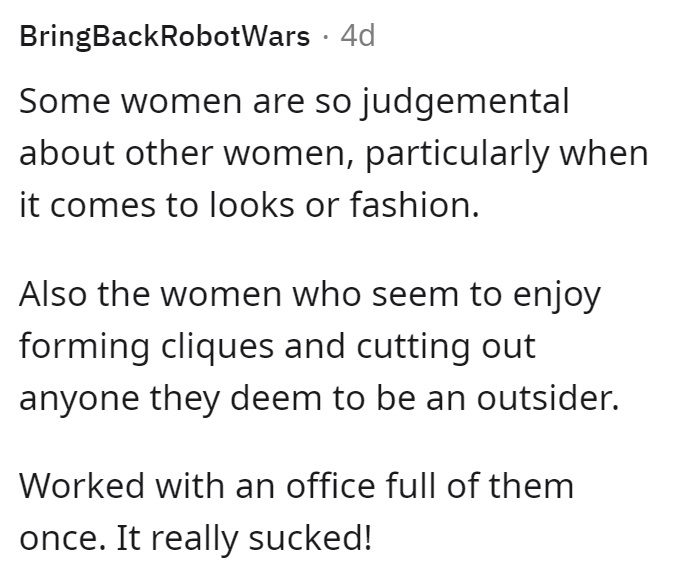Click the word "office" in the last paragraph

pyautogui.click(x=331, y=485)
